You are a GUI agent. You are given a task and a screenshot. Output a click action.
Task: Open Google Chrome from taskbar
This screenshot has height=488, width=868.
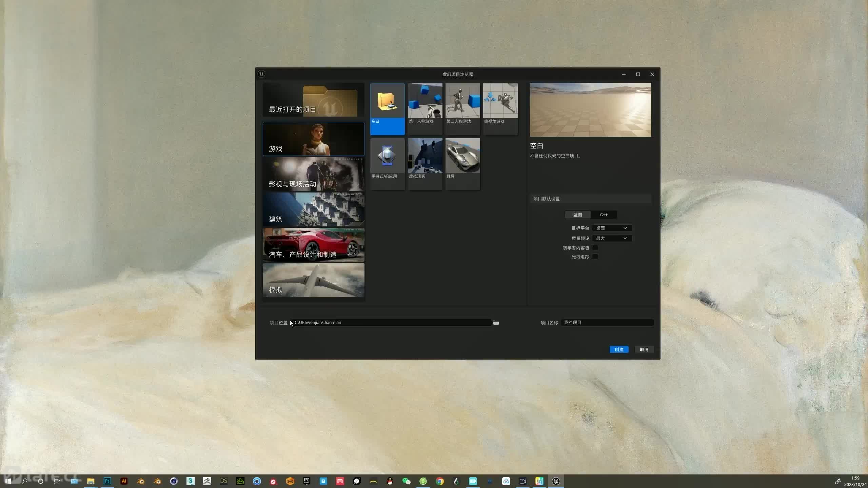pos(439,481)
